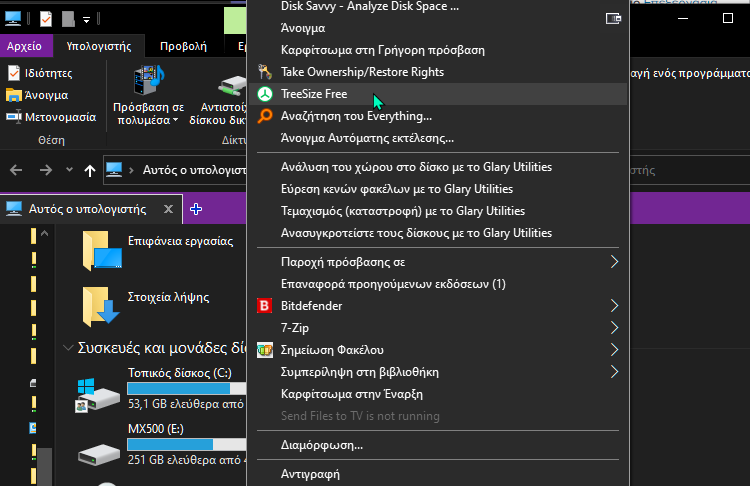Image resolution: width=750 pixels, height=486 pixels.
Task: Expand Bitdefender submenu arrow
Action: (615, 306)
